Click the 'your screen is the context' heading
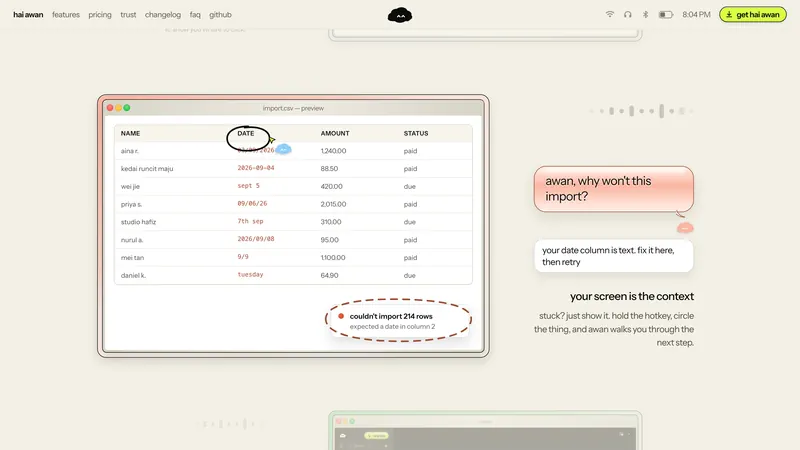 click(x=632, y=296)
